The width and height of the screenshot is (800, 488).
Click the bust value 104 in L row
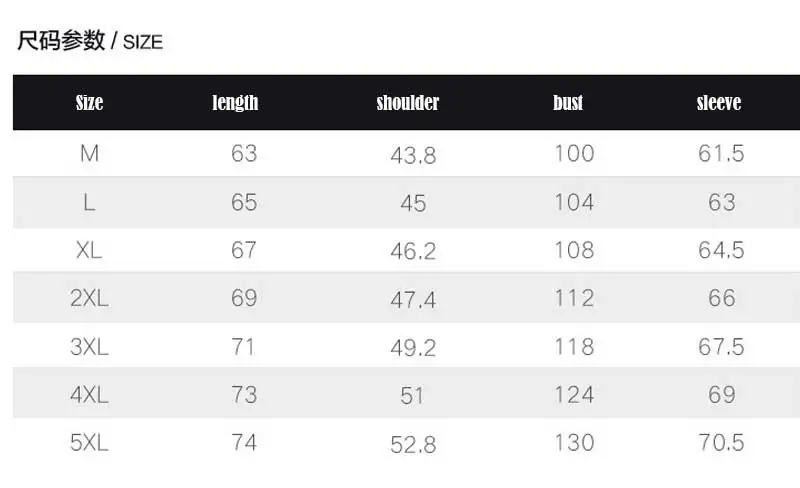click(574, 202)
